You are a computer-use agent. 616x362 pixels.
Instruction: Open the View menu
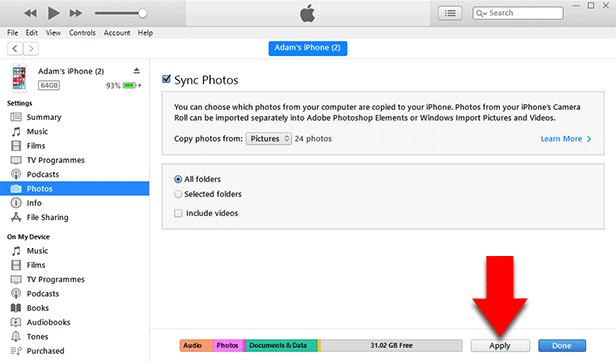53,33
